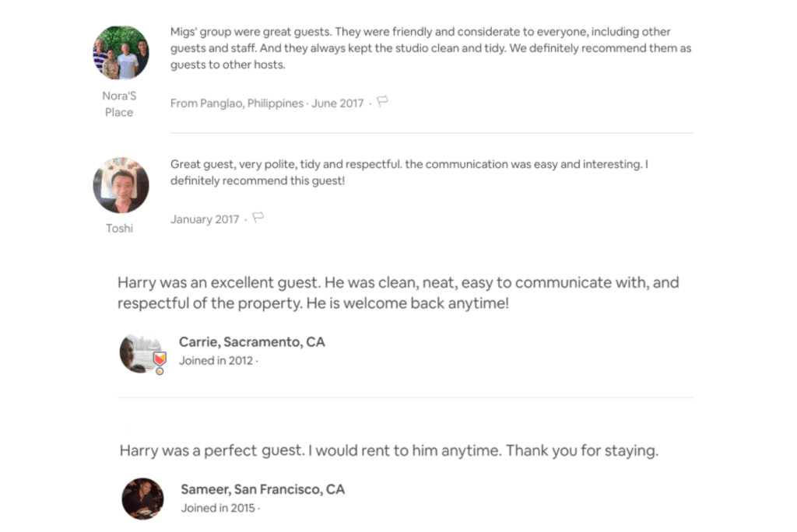Click the Toshi host name
Image resolution: width=797 pixels, height=532 pixels.
point(119,228)
